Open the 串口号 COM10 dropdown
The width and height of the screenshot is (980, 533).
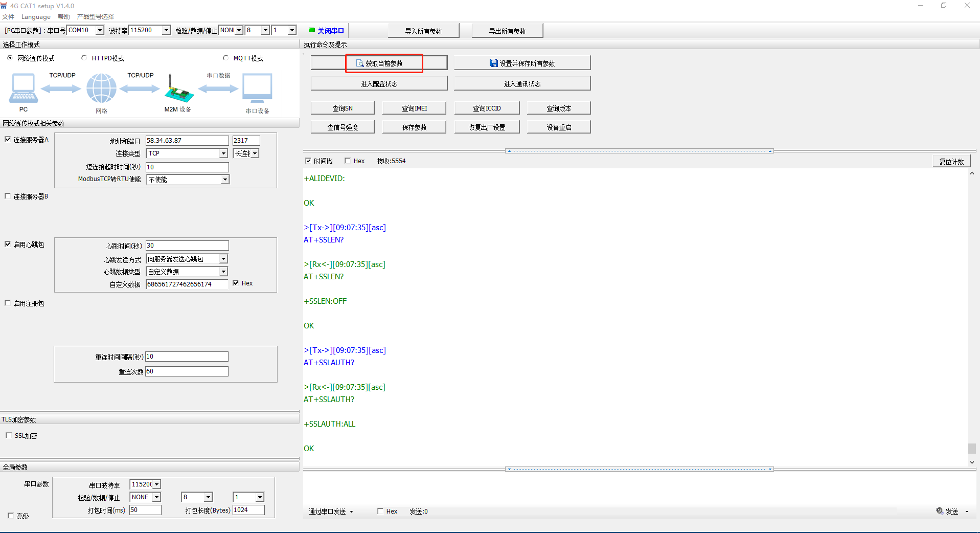tap(100, 30)
